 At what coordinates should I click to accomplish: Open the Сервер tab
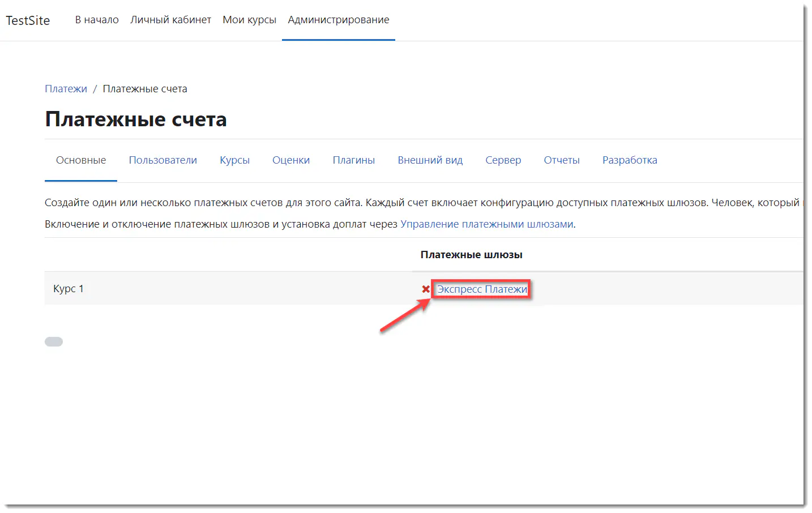(503, 160)
